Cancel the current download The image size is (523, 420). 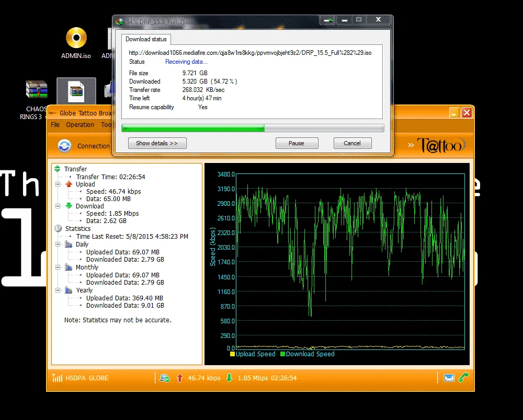352,143
